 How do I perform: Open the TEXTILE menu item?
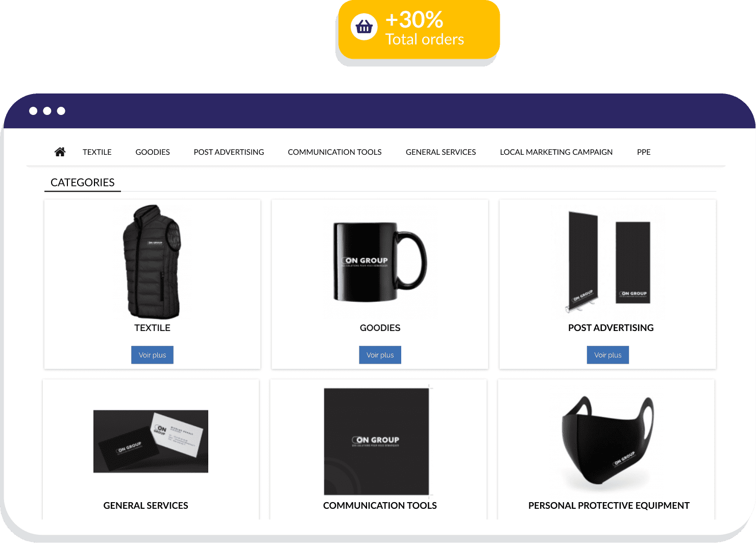click(97, 152)
